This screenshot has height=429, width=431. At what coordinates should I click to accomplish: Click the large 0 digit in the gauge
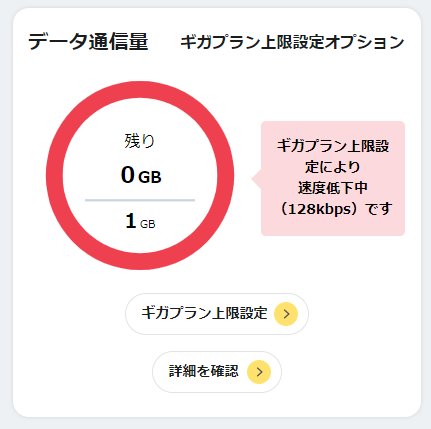(x=128, y=175)
